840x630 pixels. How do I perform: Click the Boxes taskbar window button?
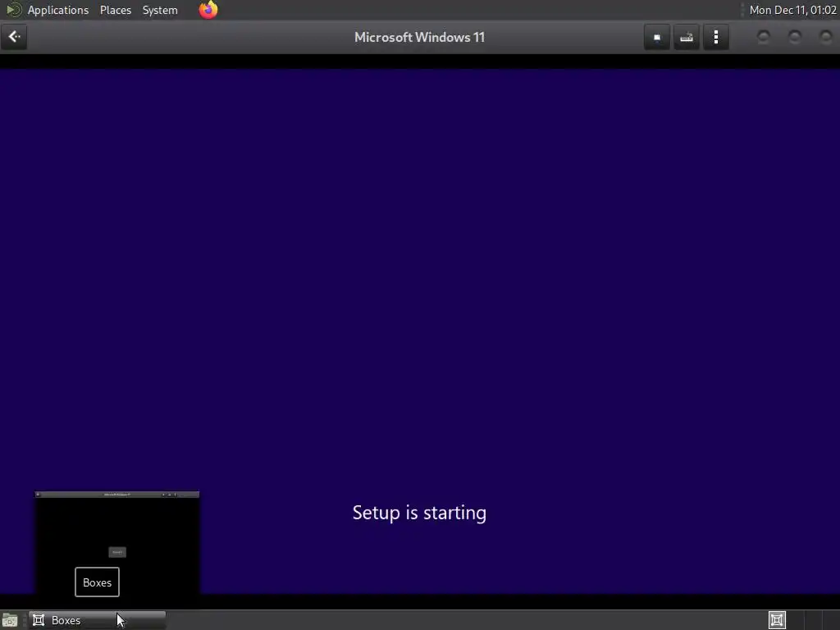[x=97, y=620]
